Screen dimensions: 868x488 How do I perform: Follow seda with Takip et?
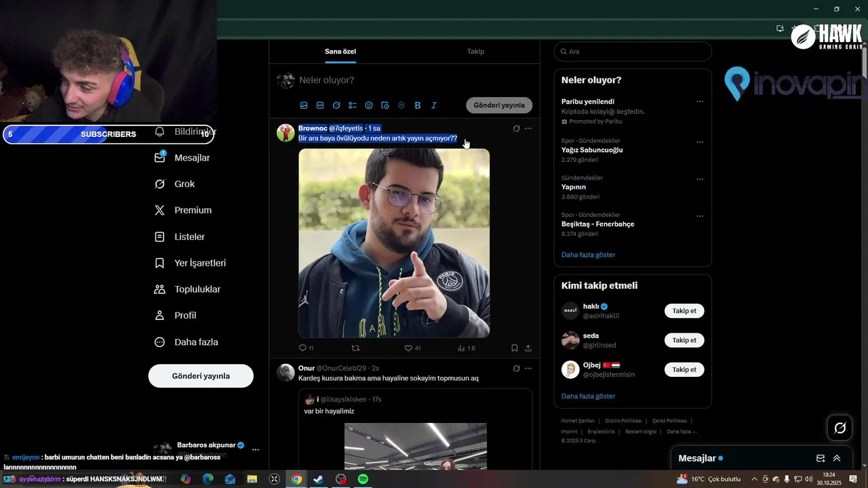(684, 340)
